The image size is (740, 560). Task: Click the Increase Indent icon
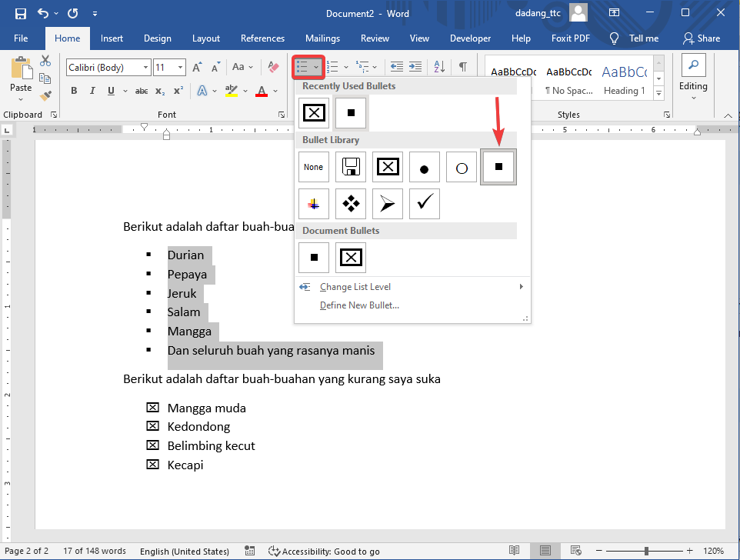tap(415, 67)
